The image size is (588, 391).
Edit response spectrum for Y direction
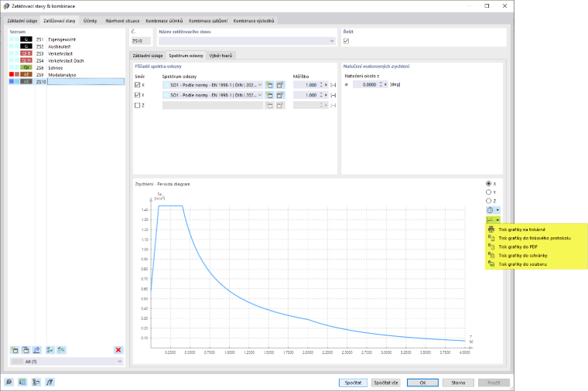tap(280, 95)
